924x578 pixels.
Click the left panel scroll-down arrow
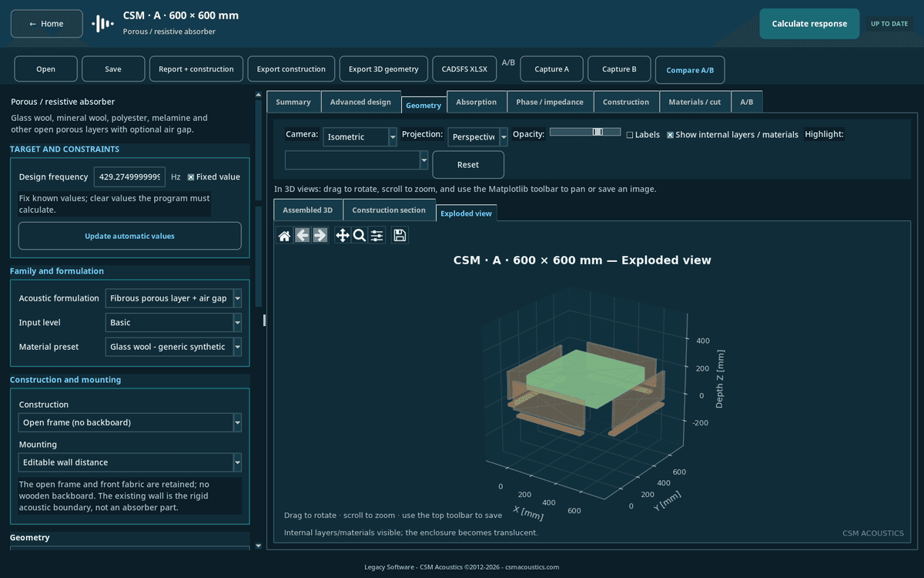258,546
